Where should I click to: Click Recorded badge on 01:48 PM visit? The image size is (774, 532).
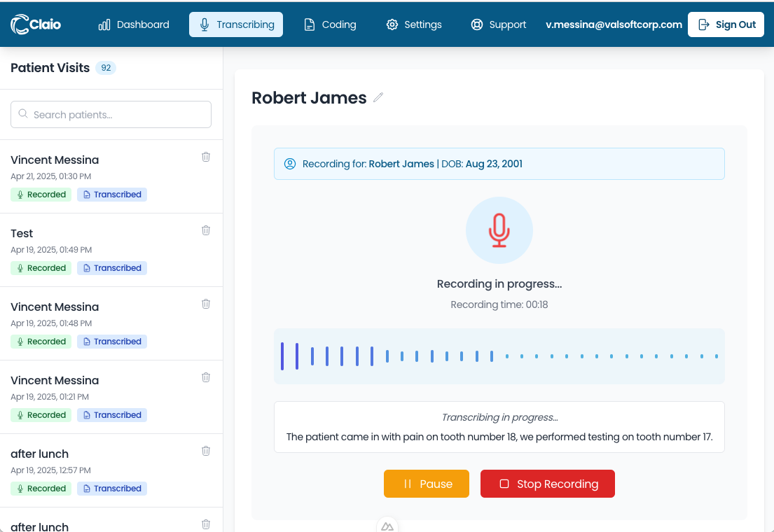[x=41, y=342]
